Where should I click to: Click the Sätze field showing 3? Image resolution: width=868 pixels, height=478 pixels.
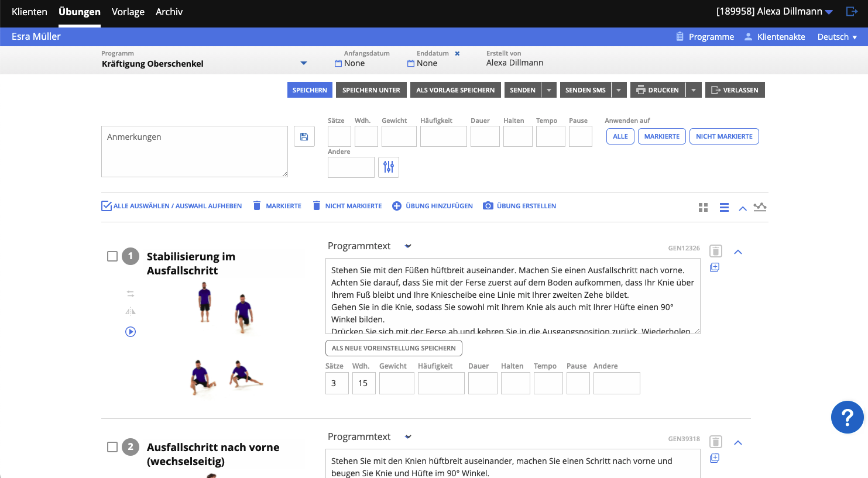point(337,383)
